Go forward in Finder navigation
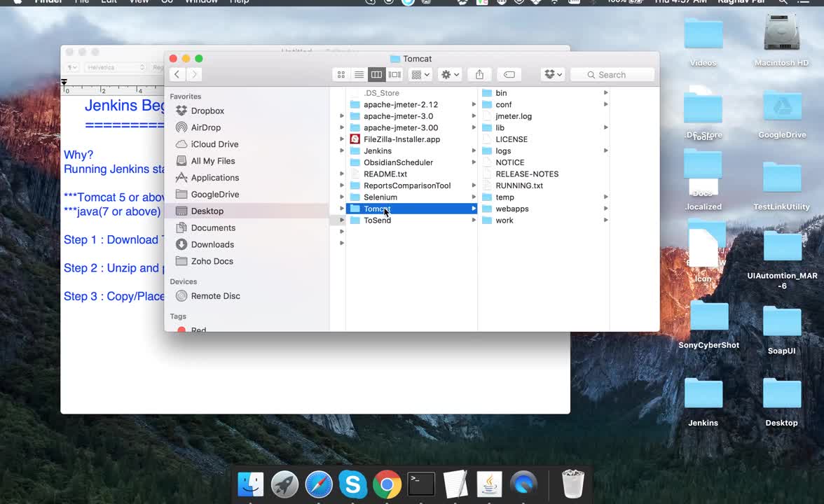Viewport: 824px width, 504px height. click(195, 74)
